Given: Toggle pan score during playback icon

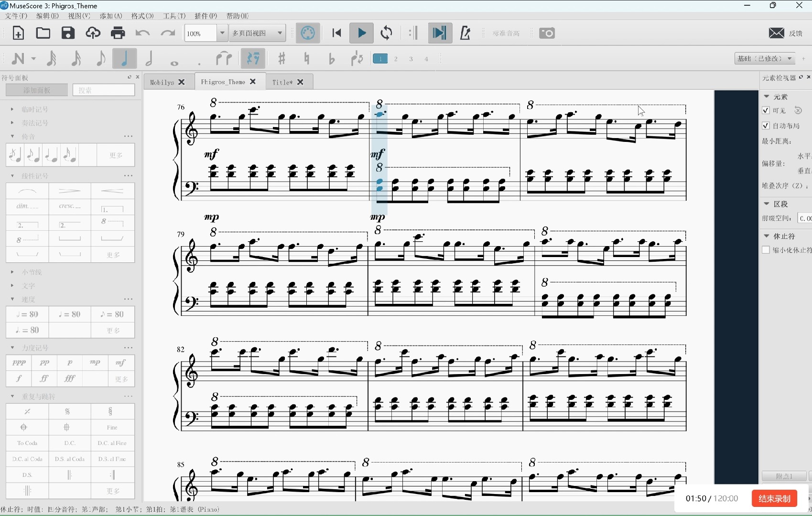Looking at the screenshot, I should [440, 33].
